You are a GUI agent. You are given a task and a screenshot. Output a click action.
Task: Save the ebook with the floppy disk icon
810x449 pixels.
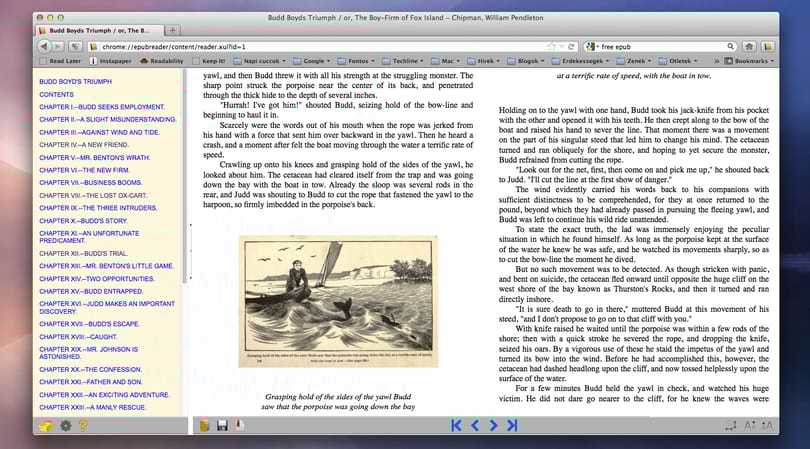tap(222, 426)
